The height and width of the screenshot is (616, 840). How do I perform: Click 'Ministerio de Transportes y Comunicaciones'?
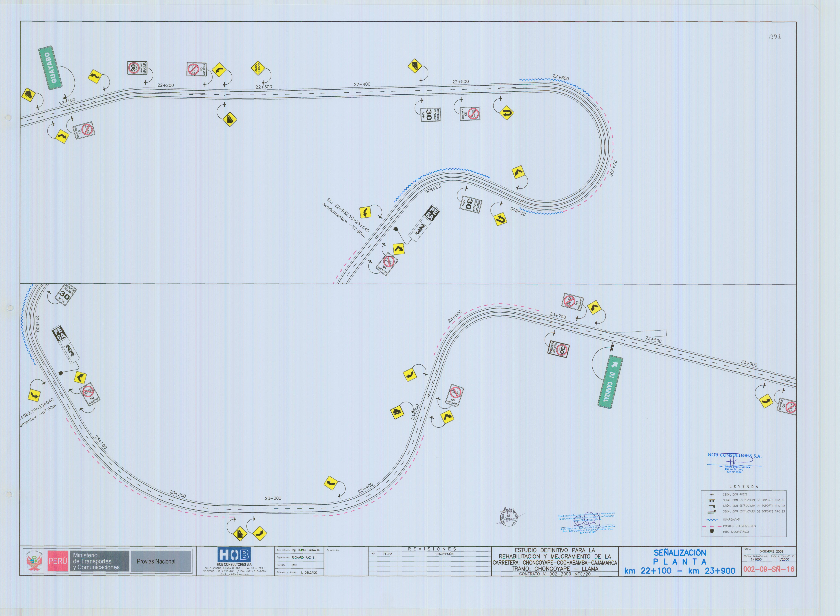96,561
